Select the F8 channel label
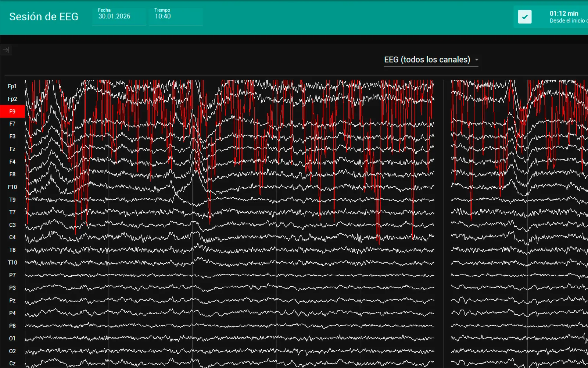The width and height of the screenshot is (588, 368). coord(12,174)
